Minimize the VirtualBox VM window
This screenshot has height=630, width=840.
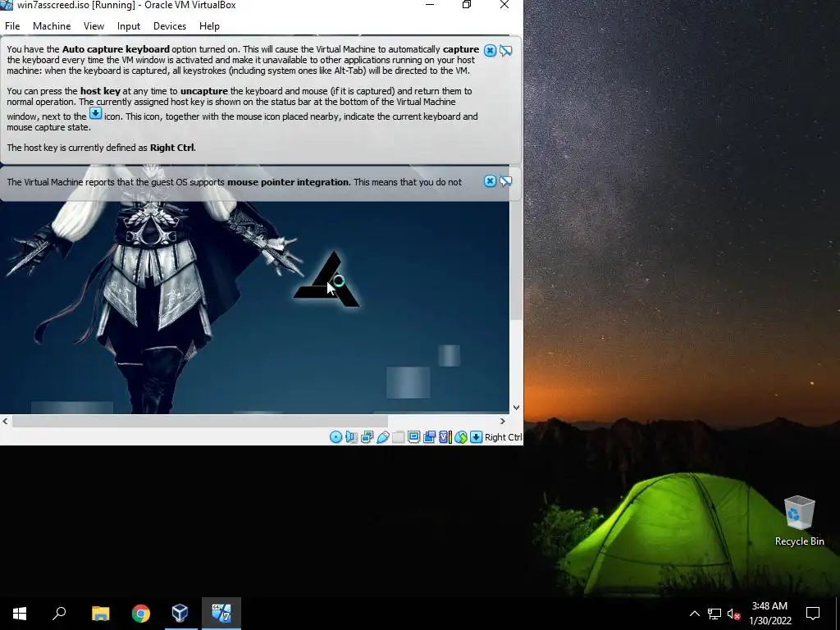point(430,5)
